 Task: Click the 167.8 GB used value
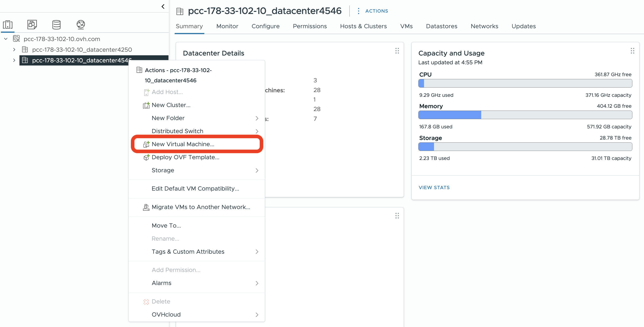(x=436, y=127)
